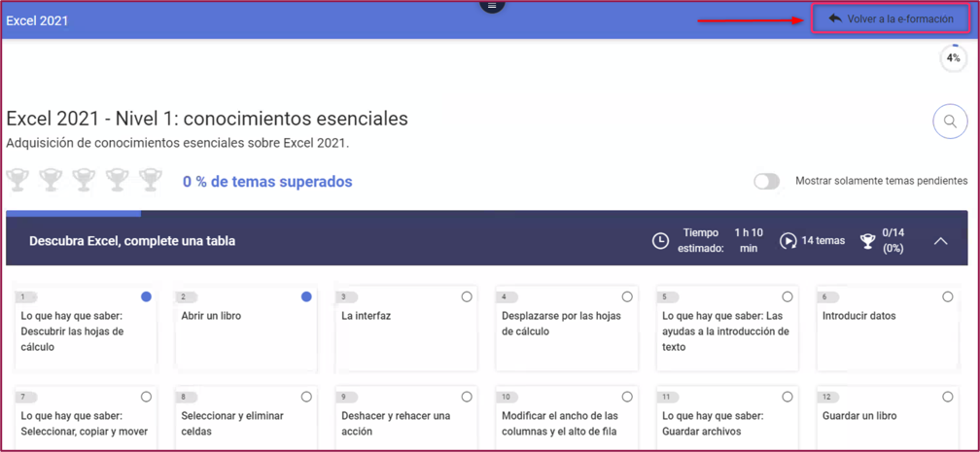Click the trophy icon beside 0/14
The image size is (980, 452).
pyautogui.click(x=868, y=241)
